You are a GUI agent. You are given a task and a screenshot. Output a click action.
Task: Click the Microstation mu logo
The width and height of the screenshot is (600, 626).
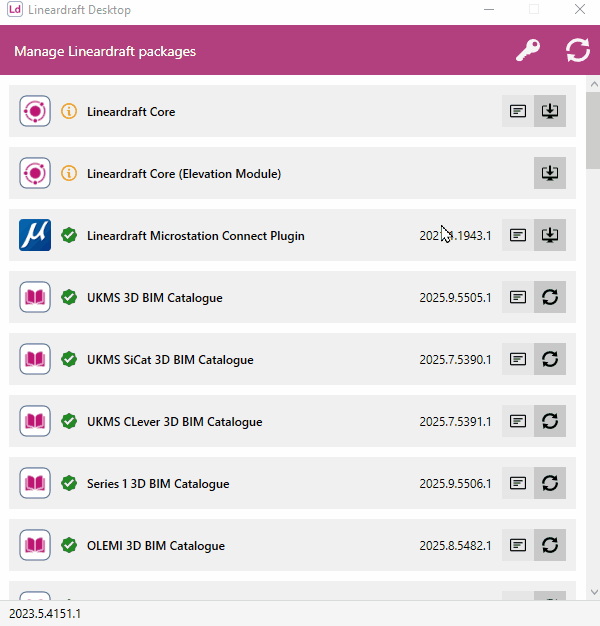click(x=35, y=235)
